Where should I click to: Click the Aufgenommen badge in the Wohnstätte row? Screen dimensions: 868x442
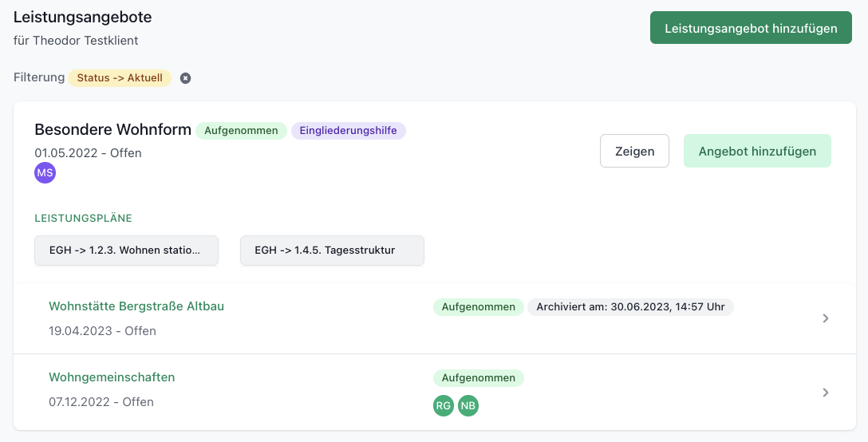(479, 307)
